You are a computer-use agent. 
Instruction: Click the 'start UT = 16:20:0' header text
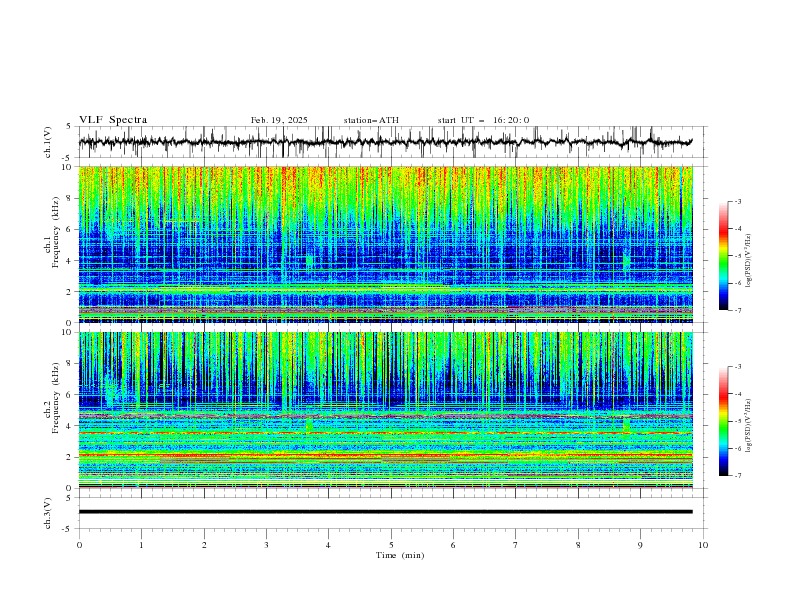(483, 120)
